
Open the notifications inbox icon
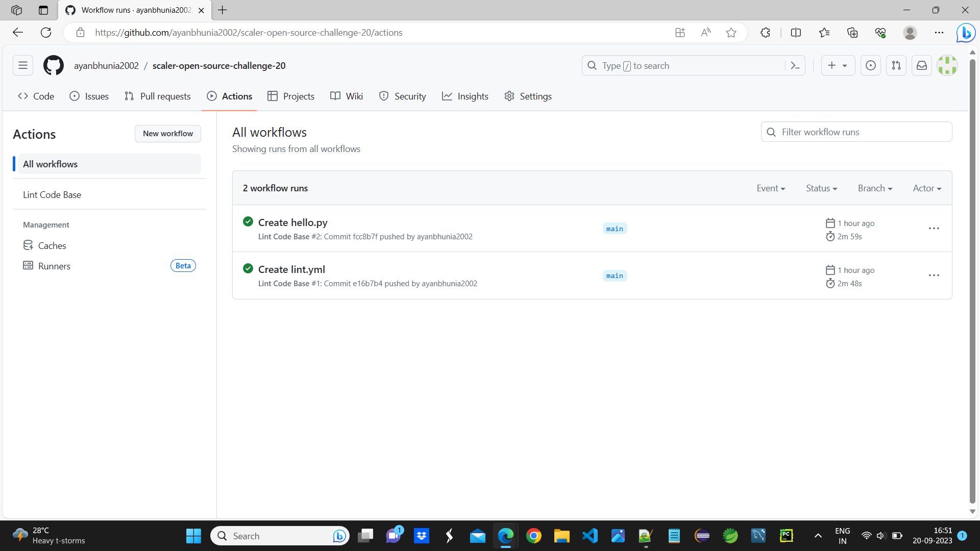coord(921,65)
